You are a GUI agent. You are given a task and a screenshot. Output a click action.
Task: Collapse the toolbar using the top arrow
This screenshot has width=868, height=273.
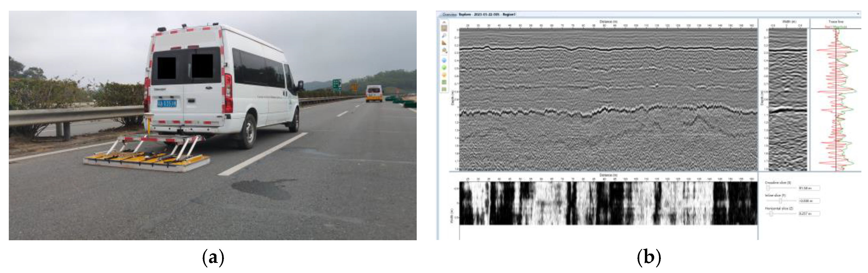[444, 22]
